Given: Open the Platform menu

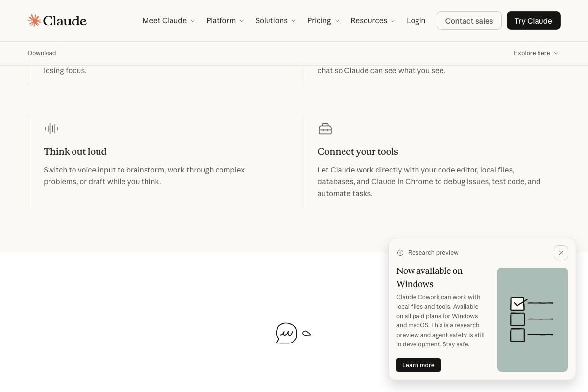Looking at the screenshot, I should 225,21.
